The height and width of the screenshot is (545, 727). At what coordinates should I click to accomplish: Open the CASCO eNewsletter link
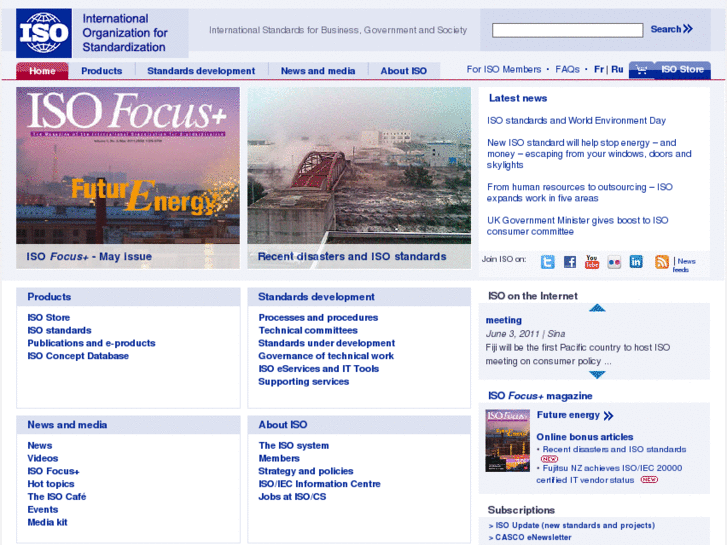pyautogui.click(x=533, y=537)
